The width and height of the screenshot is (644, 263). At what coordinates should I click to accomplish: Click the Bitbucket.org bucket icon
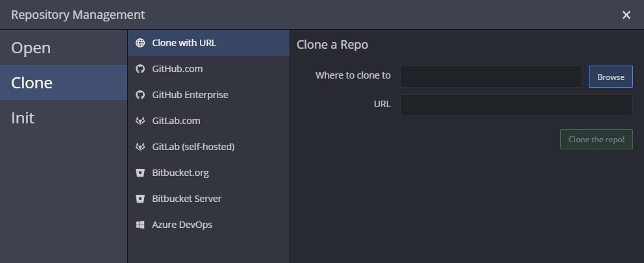tap(140, 173)
